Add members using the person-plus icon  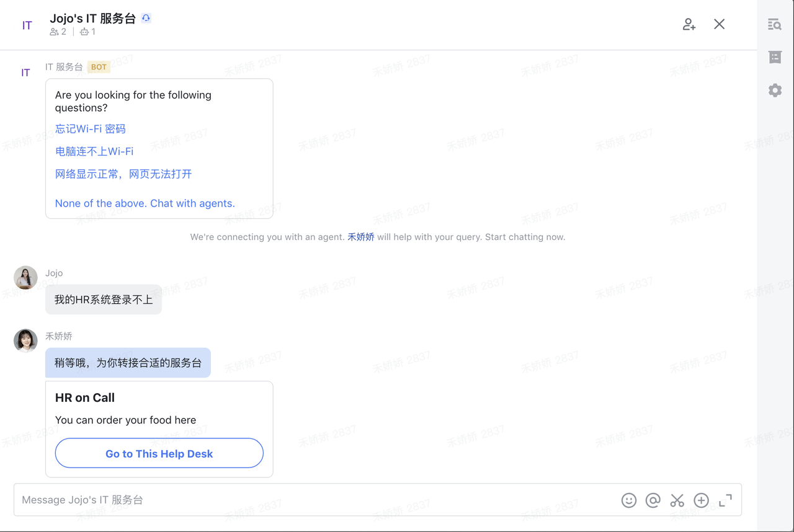(689, 24)
